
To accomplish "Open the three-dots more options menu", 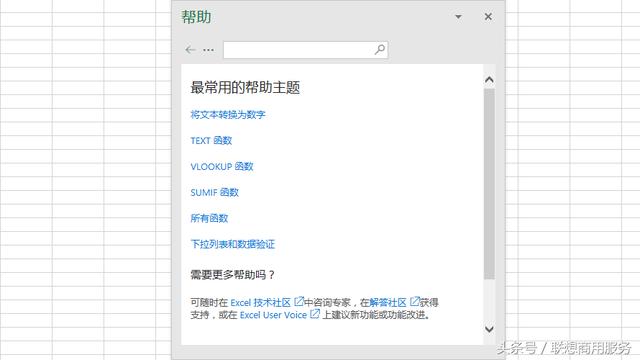I will [208, 50].
